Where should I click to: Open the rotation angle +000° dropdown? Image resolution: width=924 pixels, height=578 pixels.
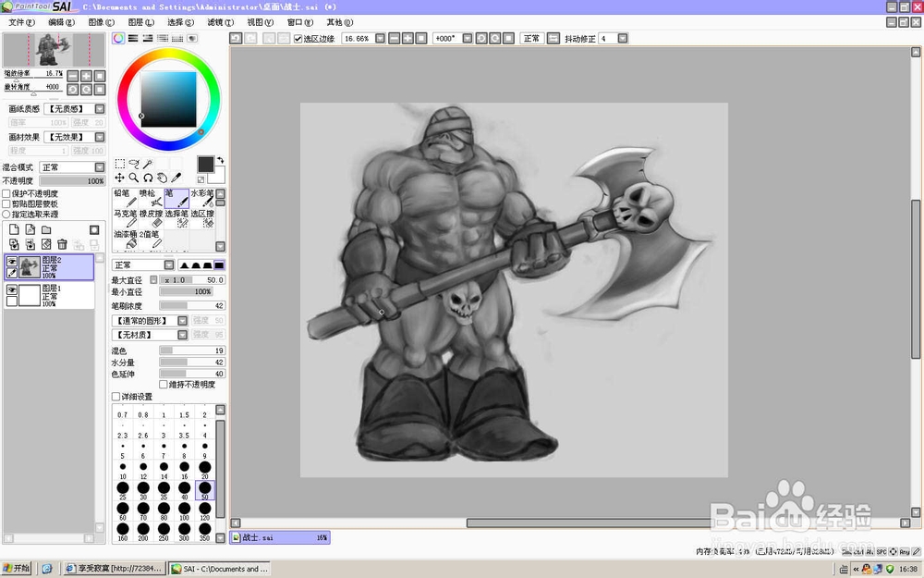[468, 38]
